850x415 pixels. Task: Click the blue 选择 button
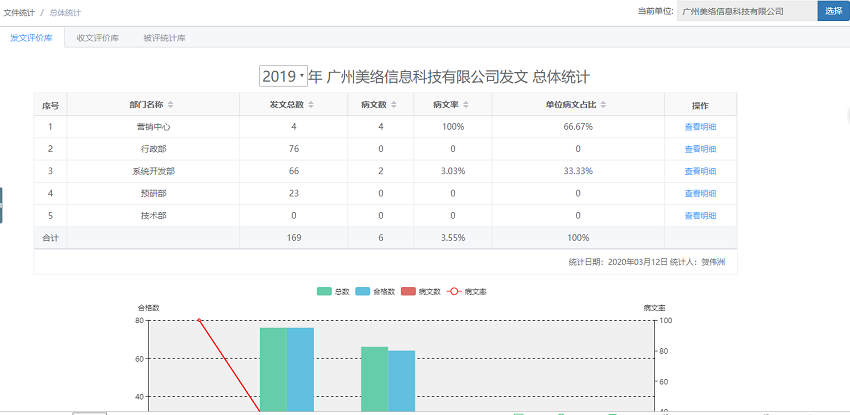[833, 11]
